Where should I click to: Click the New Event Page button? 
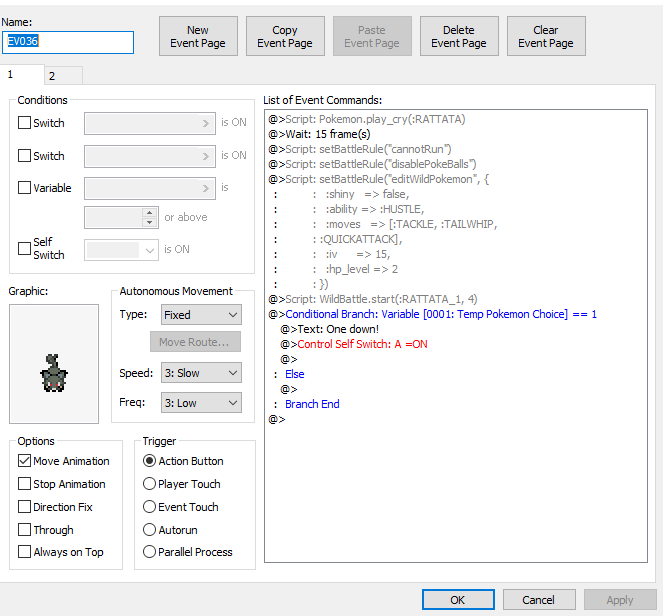coord(198,37)
